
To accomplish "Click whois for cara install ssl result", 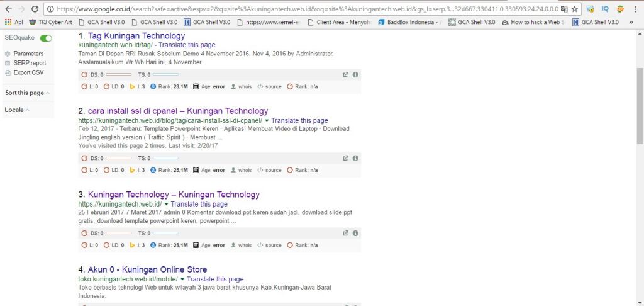I will point(241,170).
